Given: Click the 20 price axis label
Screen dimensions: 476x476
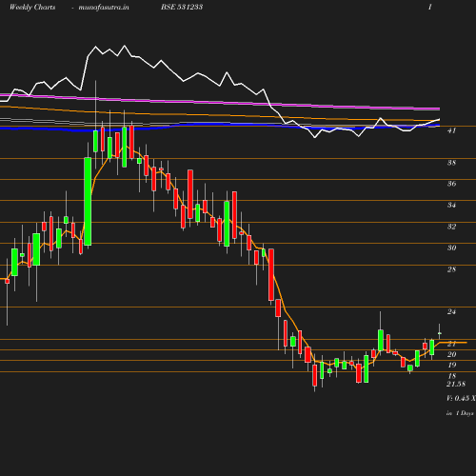Looking at the screenshot, I should [451, 354].
